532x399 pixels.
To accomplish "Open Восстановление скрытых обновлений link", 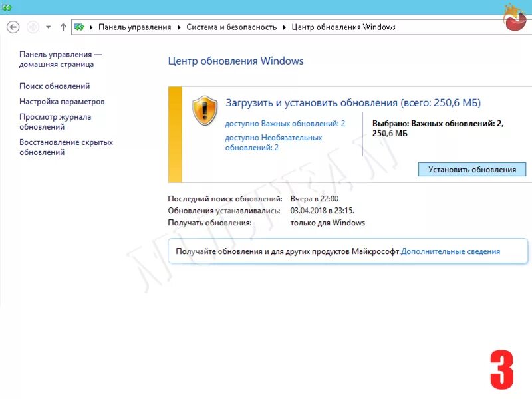I will 66,147.
